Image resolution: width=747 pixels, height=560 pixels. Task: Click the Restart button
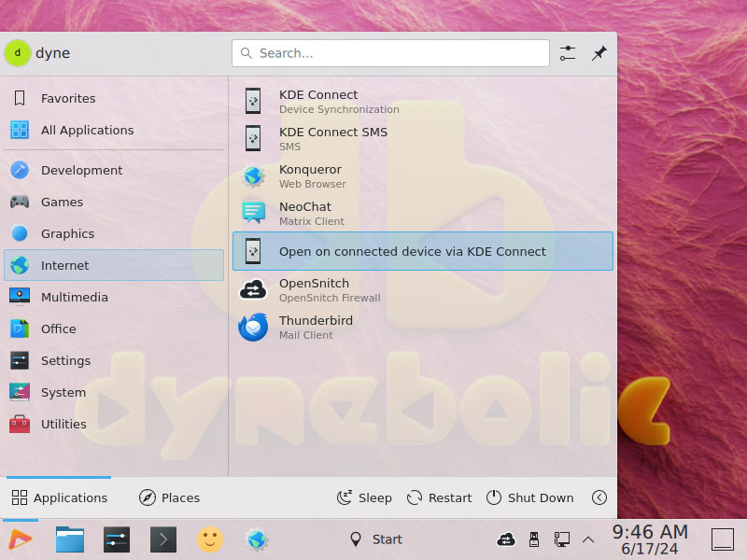click(439, 497)
